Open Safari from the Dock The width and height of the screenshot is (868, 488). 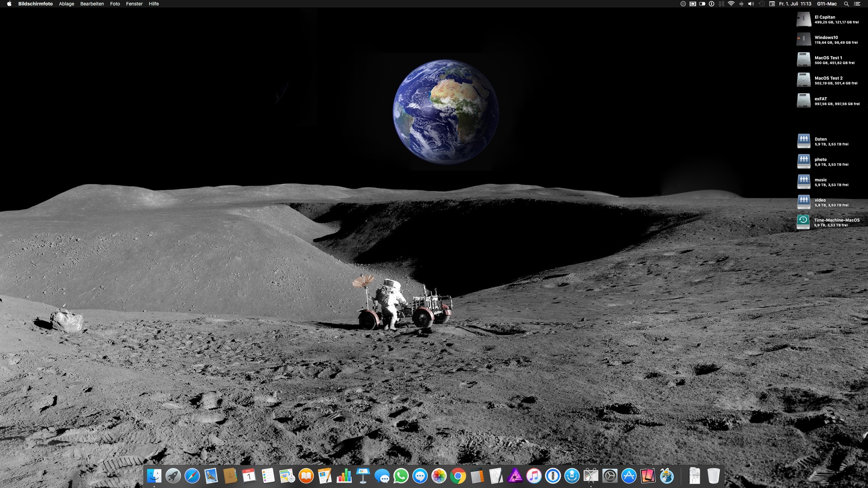point(192,476)
